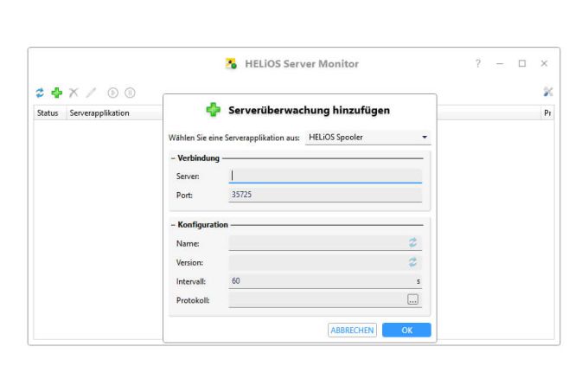
Task: Minimize the HELiOS Server Monitor window
Action: 500,64
